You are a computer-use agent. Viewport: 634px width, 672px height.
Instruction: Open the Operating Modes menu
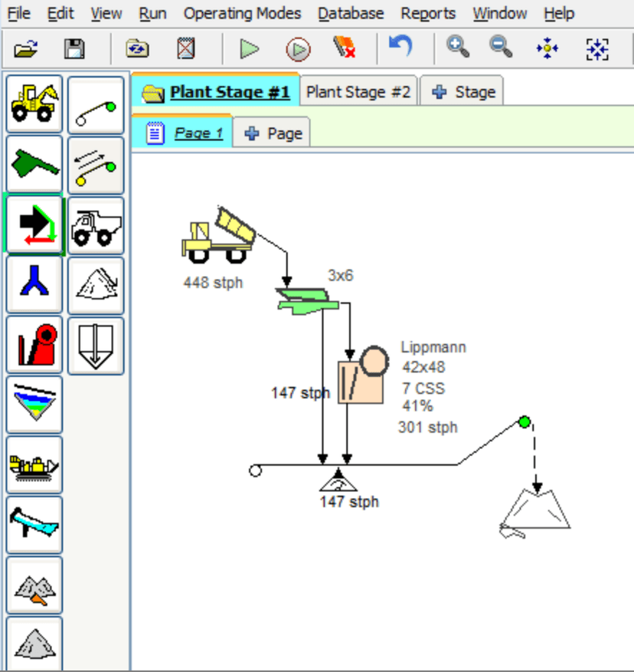(x=242, y=14)
